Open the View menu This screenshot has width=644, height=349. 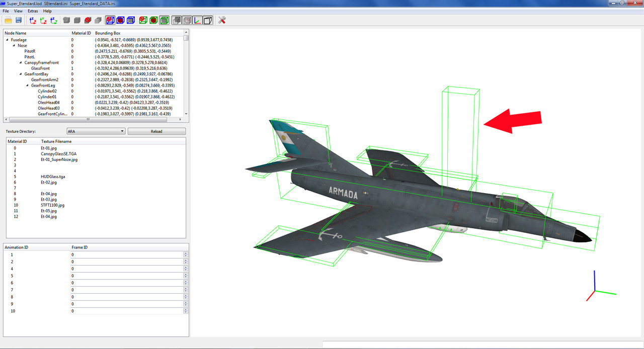click(18, 11)
